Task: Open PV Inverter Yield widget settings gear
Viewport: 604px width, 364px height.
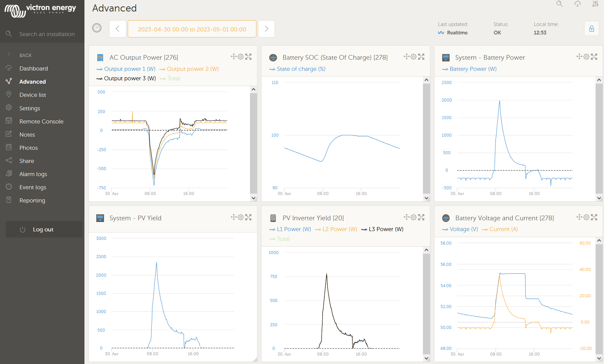Action: tap(413, 217)
